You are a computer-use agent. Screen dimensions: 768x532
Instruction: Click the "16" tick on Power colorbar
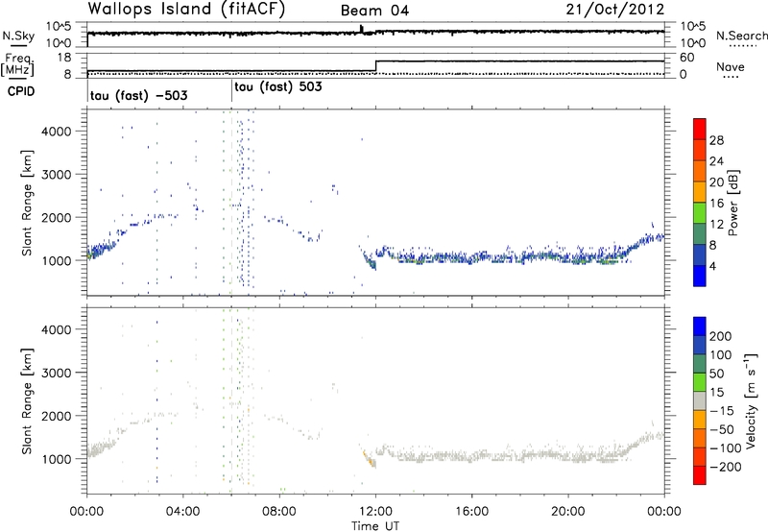[716, 204]
